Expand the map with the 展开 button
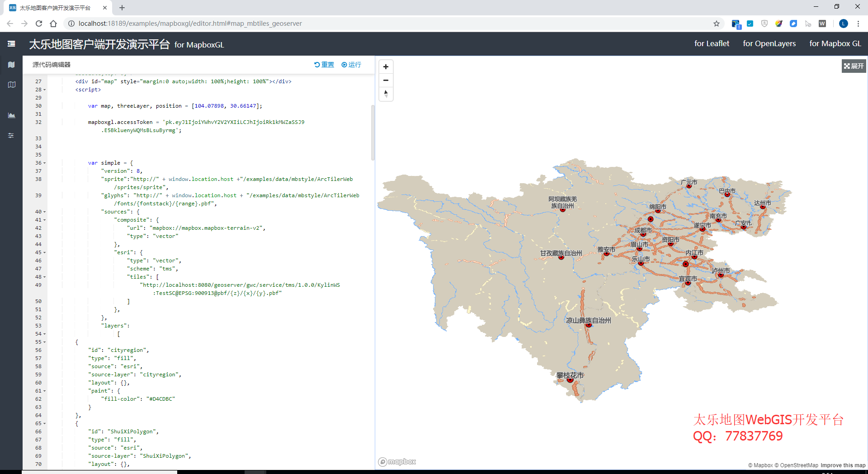 pos(854,66)
